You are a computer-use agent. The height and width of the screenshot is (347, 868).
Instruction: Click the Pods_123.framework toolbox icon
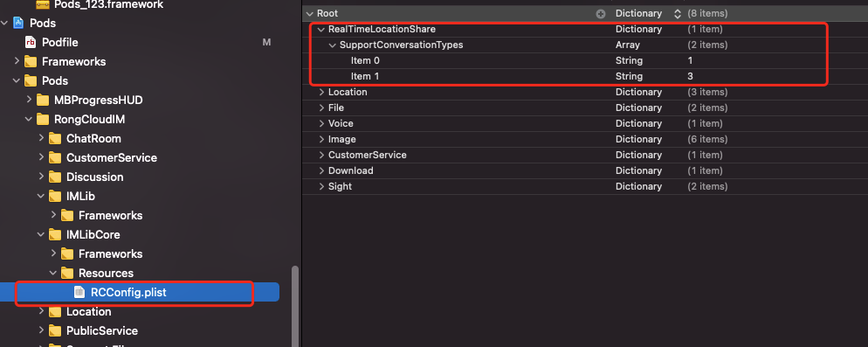[x=43, y=4]
